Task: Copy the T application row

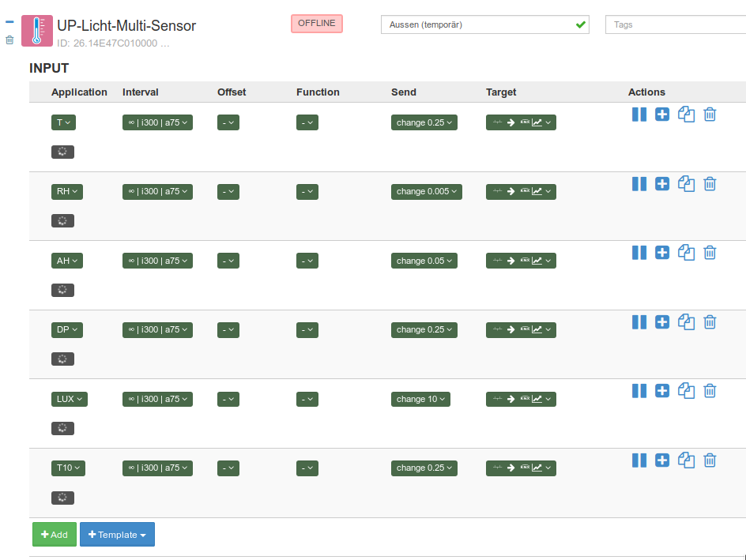Action: pyautogui.click(x=686, y=114)
